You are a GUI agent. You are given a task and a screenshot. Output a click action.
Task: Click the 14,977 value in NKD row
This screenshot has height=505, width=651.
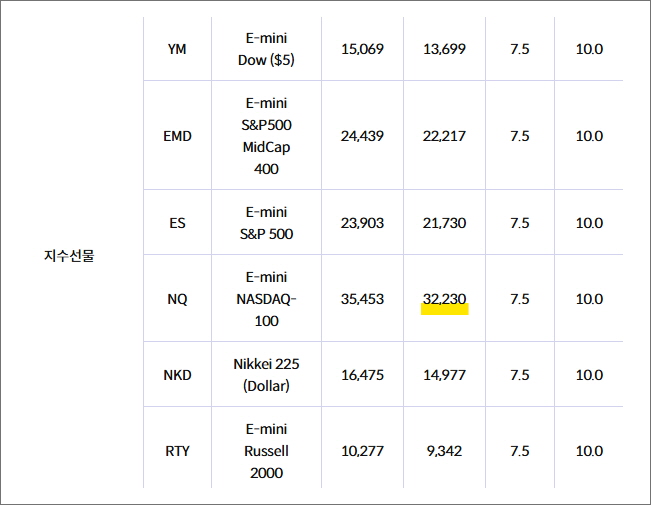(x=444, y=375)
